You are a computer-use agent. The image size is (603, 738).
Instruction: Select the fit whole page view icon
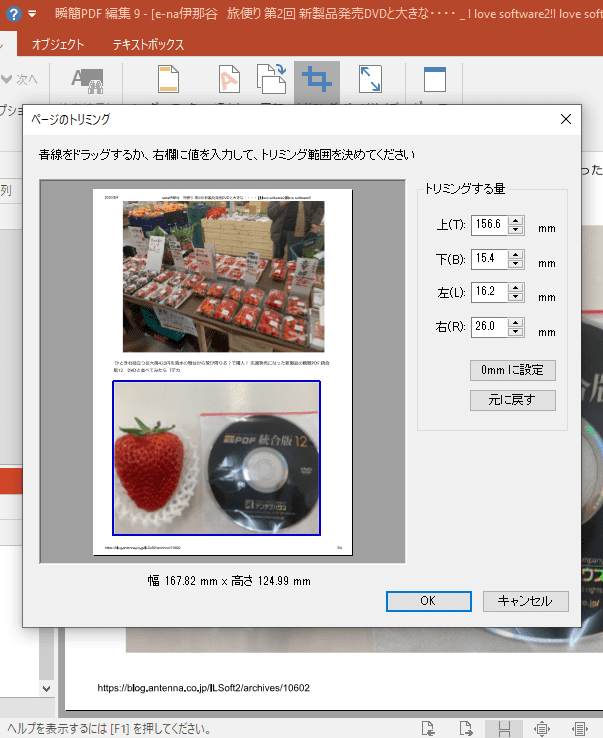tap(543, 727)
